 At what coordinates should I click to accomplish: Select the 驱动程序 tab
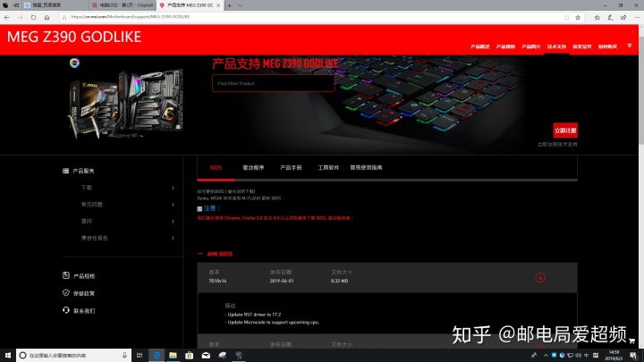click(253, 167)
